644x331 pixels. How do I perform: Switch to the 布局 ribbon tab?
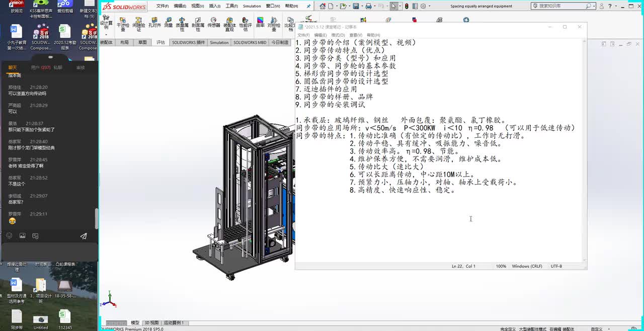[x=124, y=43]
